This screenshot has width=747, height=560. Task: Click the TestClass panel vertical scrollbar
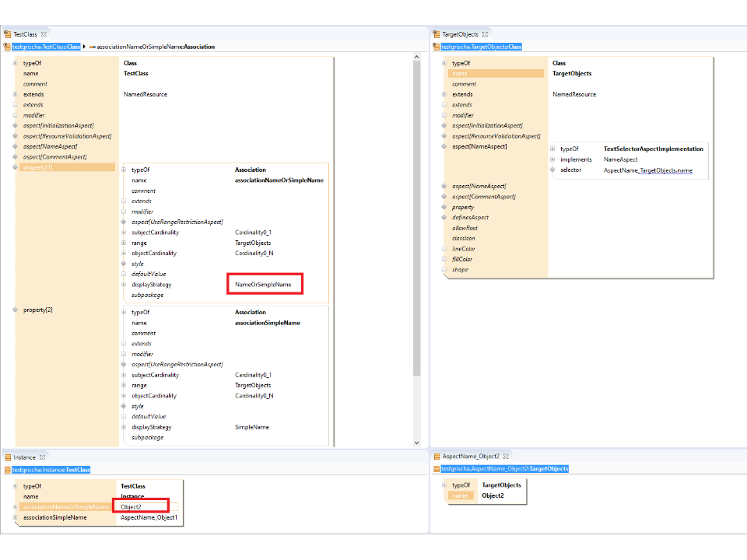[x=416, y=233]
